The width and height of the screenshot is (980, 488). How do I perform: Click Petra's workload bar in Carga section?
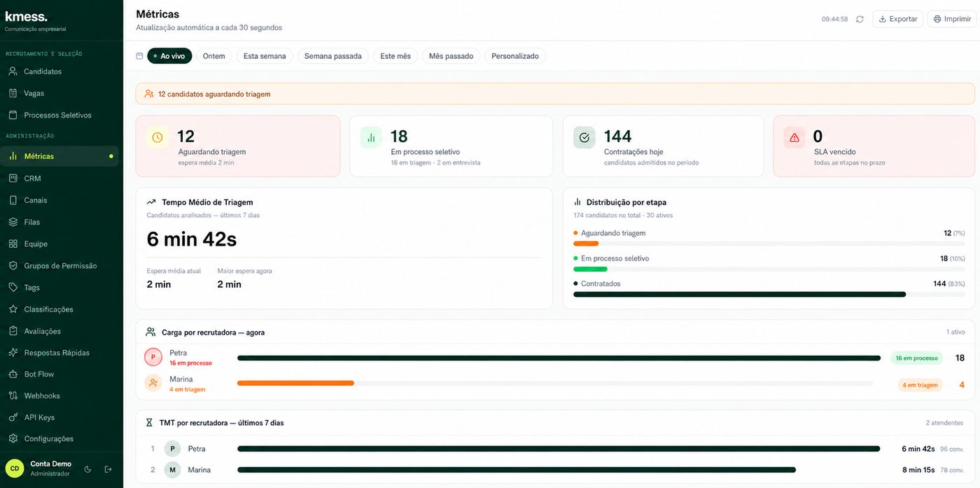559,358
